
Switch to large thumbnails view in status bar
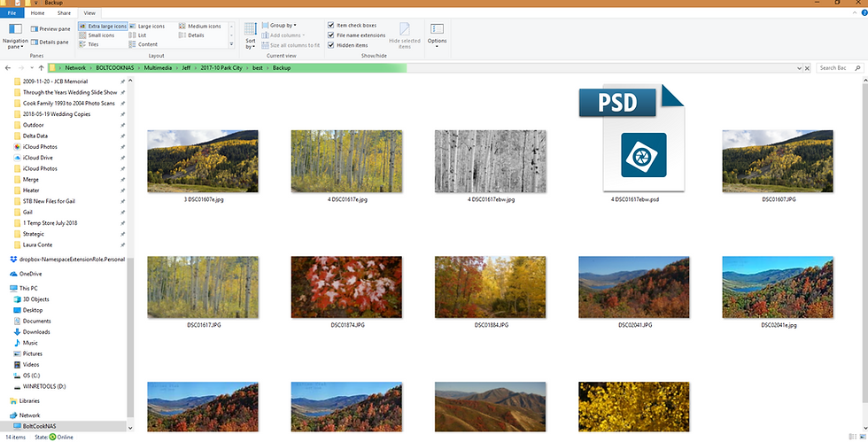[x=861, y=437]
